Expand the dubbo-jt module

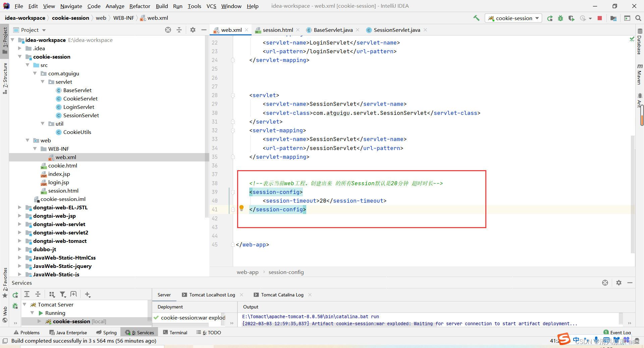click(20, 249)
